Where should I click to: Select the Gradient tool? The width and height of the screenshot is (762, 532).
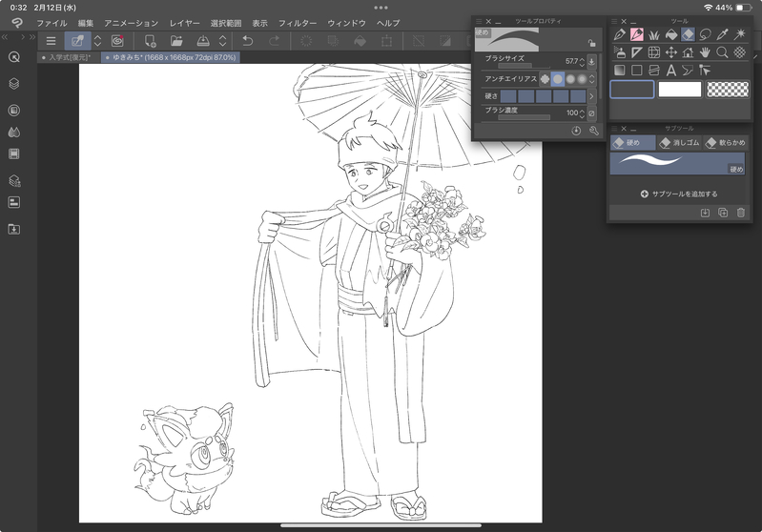(619, 70)
